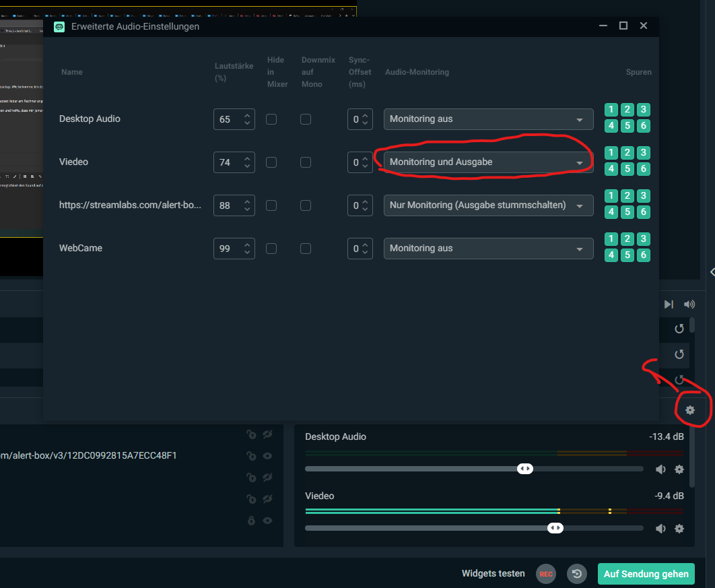The width and height of the screenshot is (715, 588).
Task: Open Viedeo source settings gear in mixer
Action: (679, 529)
